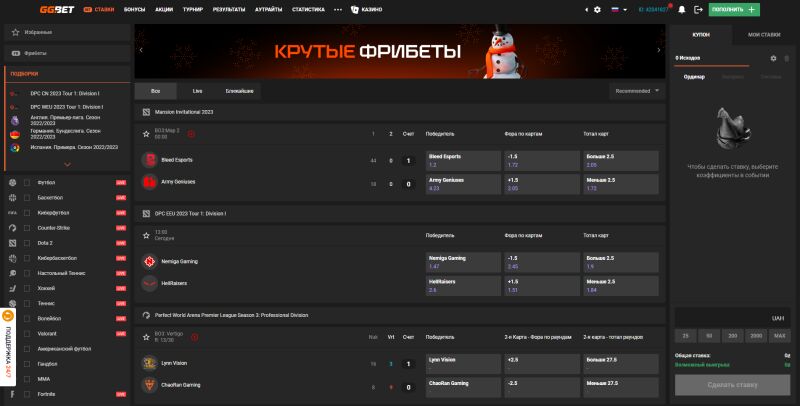Click the Пополнить deposit button
The image size is (800, 406).
[734, 10]
